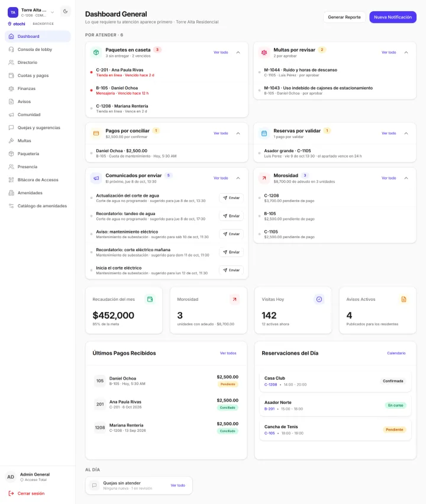This screenshot has width=426, height=504.
Task: Click the arrow icon in Morosidad stat card
Action: pos(234,299)
